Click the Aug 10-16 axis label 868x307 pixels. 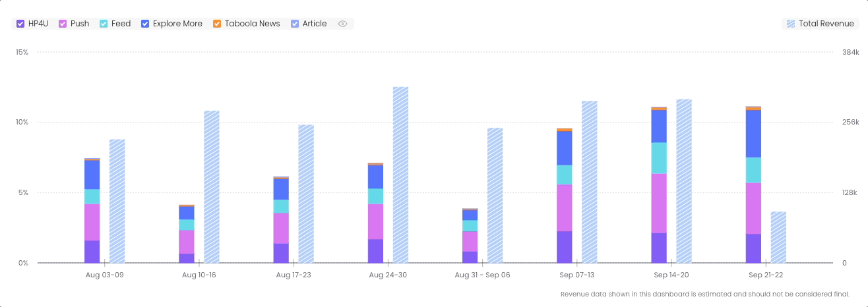click(x=199, y=275)
